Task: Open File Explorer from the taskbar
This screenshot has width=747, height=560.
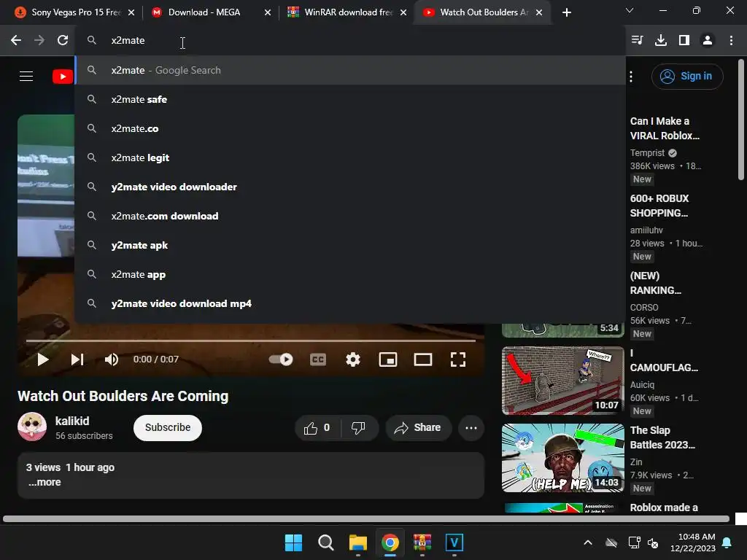Action: 357,542
